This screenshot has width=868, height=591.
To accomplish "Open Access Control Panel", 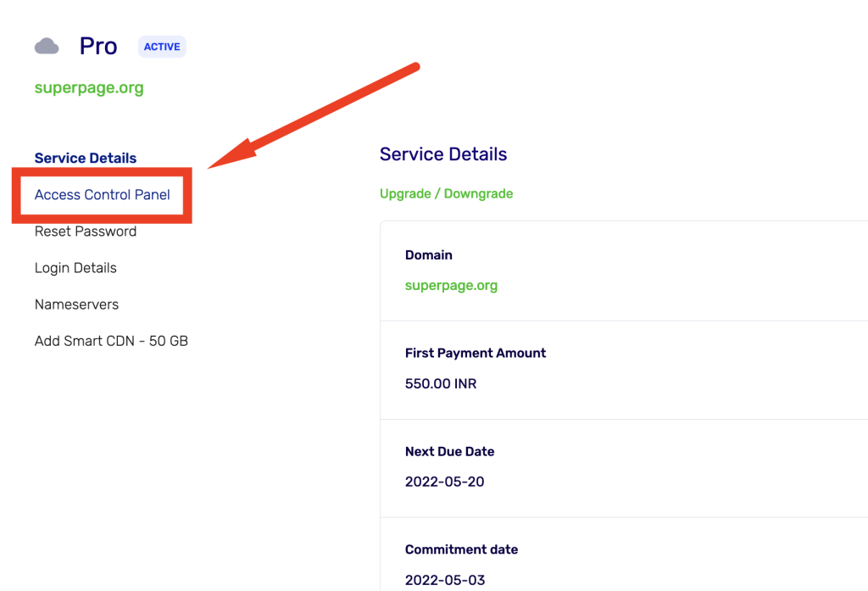I will [103, 194].
